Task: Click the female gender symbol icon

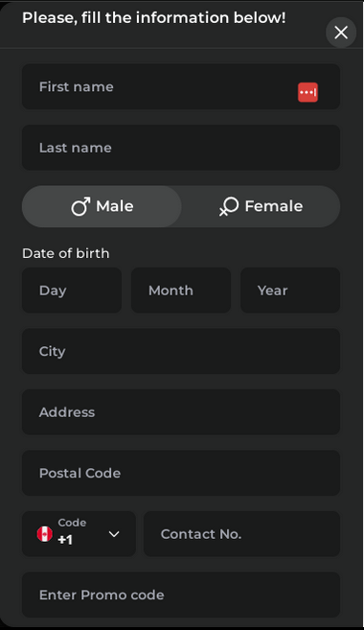Action: tap(229, 206)
